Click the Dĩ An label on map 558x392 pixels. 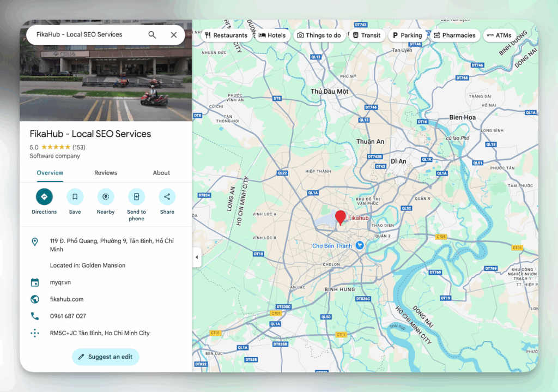(398, 161)
